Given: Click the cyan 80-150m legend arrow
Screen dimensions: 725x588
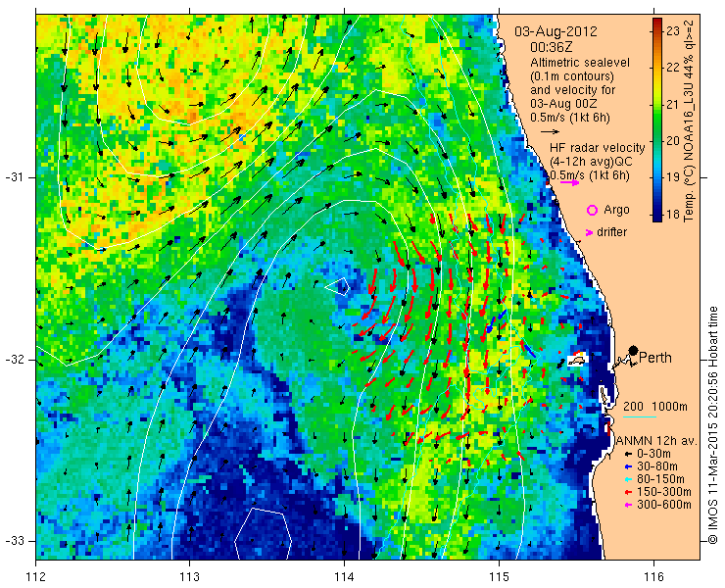Looking at the screenshot, I should tap(627, 479).
